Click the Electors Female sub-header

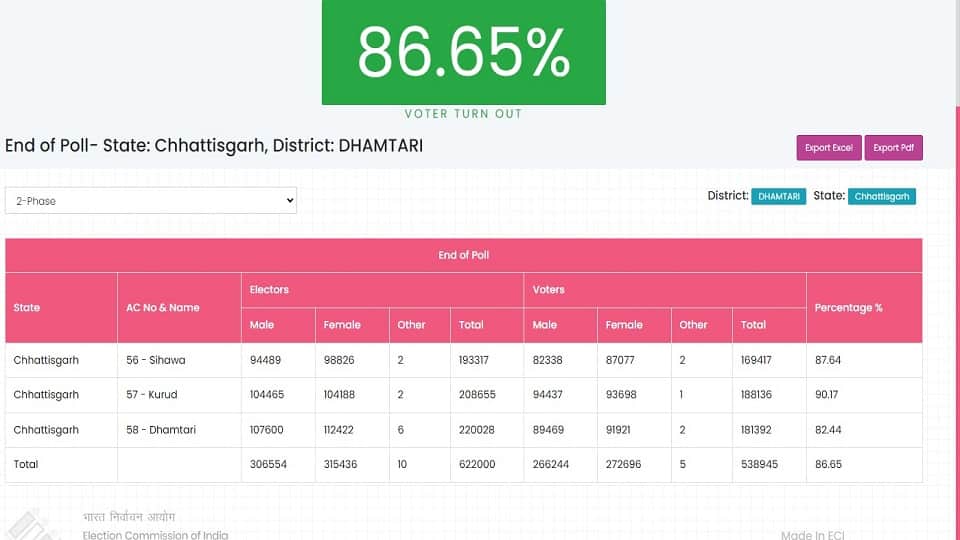pos(352,325)
